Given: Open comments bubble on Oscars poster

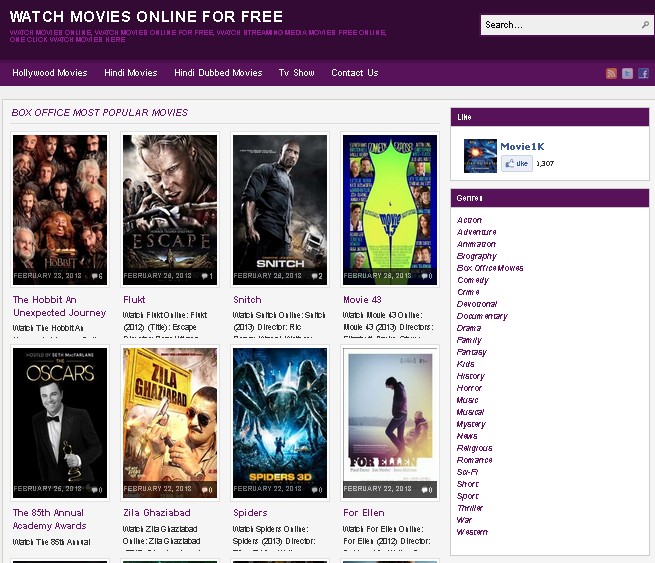Looking at the screenshot, I should tap(97, 489).
